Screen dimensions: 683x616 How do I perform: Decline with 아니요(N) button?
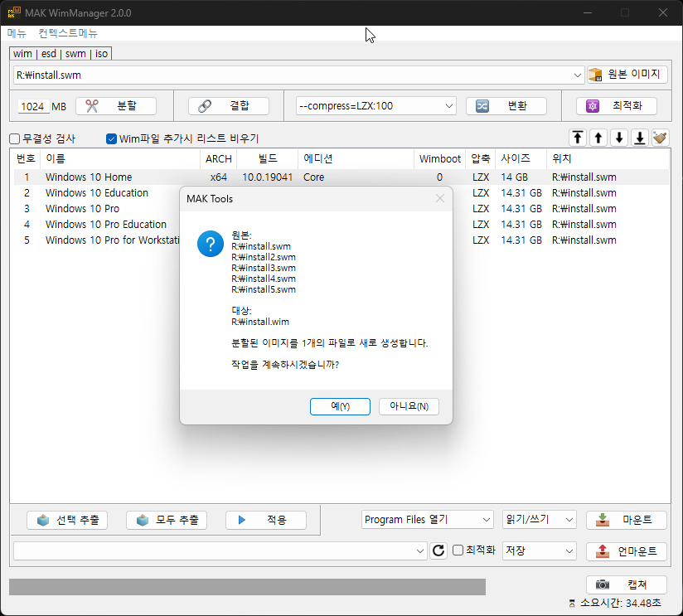pyautogui.click(x=409, y=406)
